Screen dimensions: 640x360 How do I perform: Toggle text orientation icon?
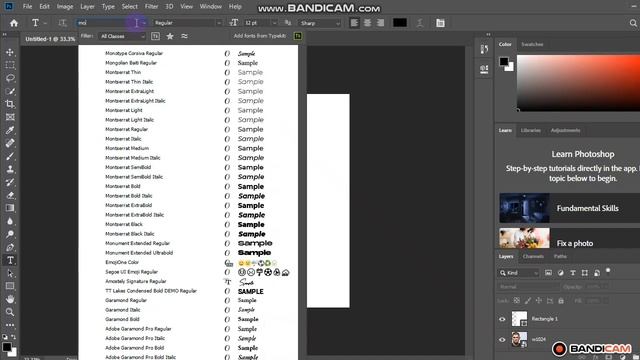tap(62, 23)
